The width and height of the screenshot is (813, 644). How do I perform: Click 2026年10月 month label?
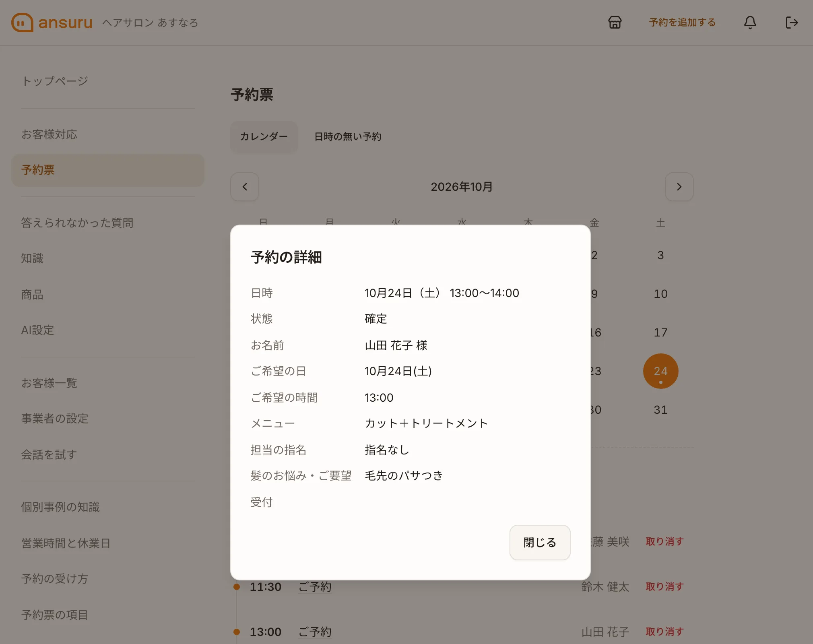tap(462, 187)
